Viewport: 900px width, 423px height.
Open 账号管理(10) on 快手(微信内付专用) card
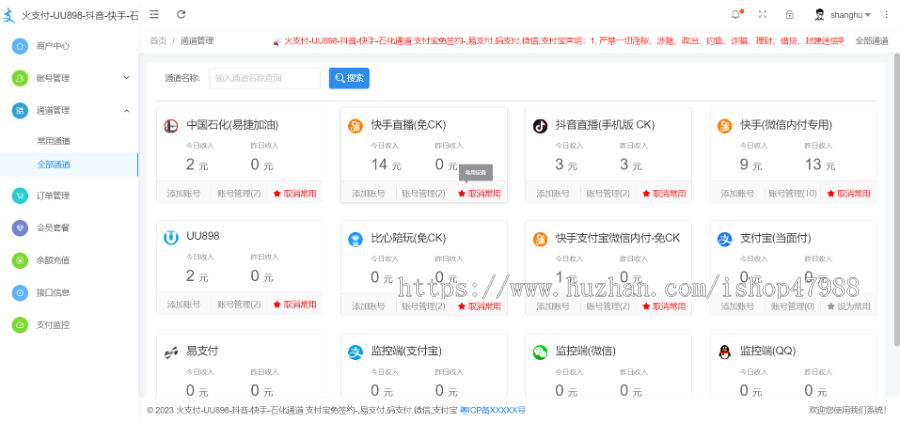click(x=793, y=193)
